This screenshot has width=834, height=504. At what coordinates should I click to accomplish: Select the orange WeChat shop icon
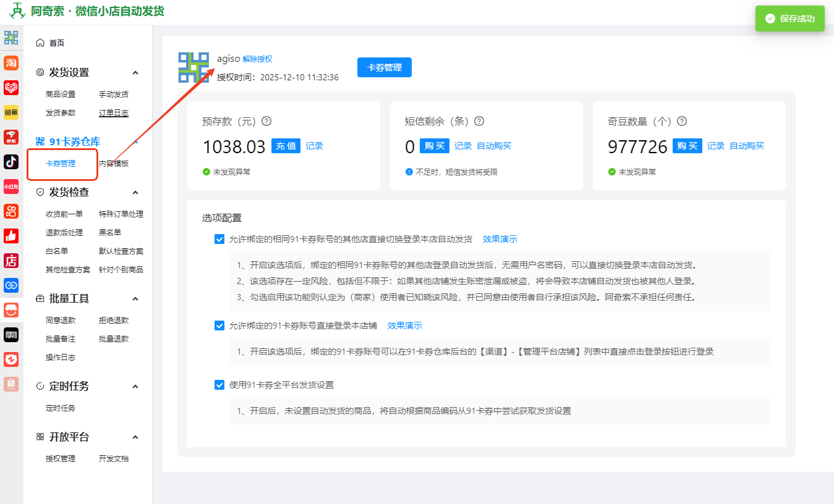coord(11,310)
